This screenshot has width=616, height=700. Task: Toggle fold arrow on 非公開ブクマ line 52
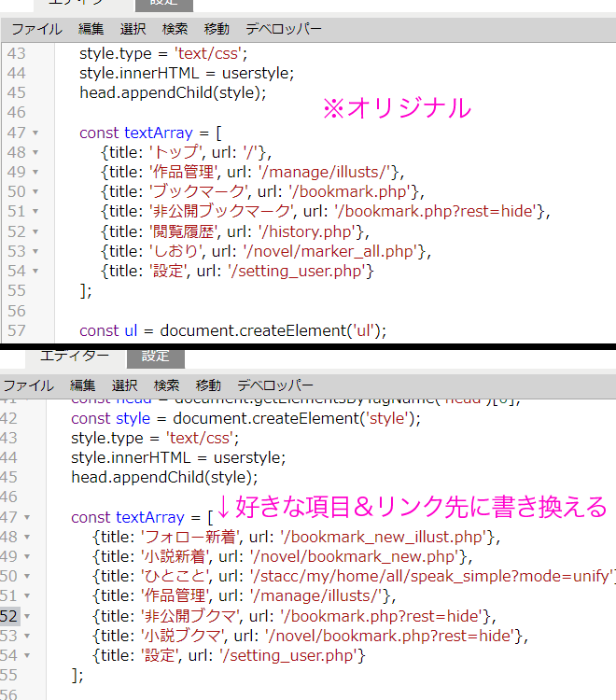pyautogui.click(x=27, y=617)
